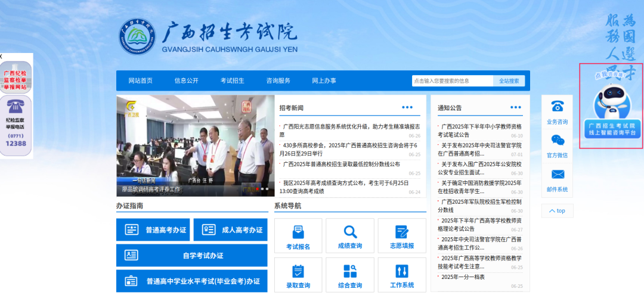The width and height of the screenshot is (644, 295).
Task: Jump to page top with top button
Action: [557, 211]
